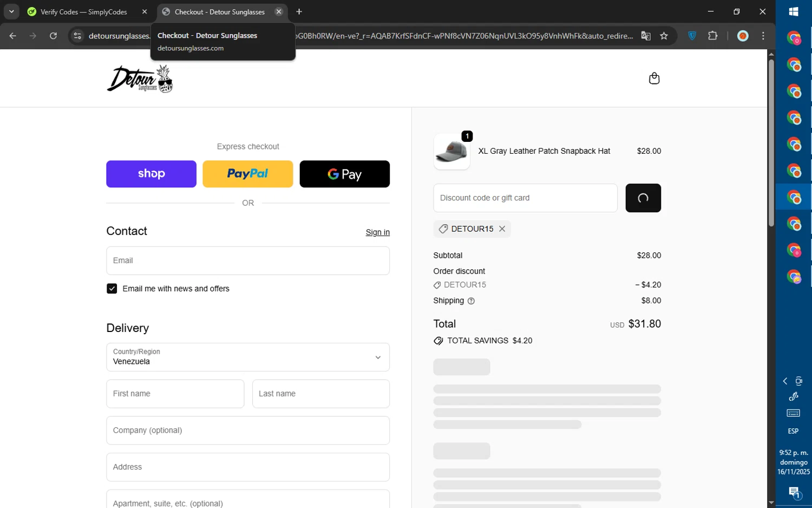Pay with the PayPal button
812x508 pixels.
pos(248,174)
